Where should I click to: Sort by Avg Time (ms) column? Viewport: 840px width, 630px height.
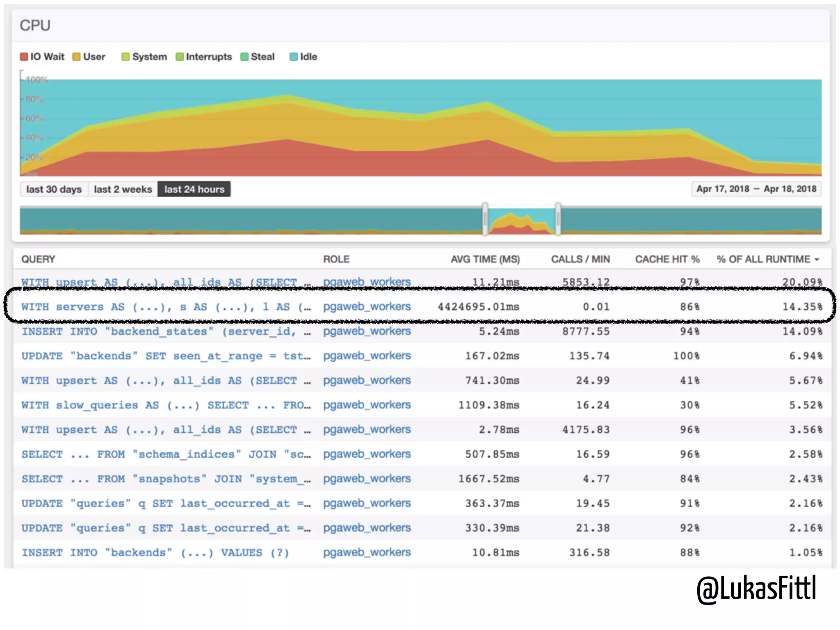point(485,259)
